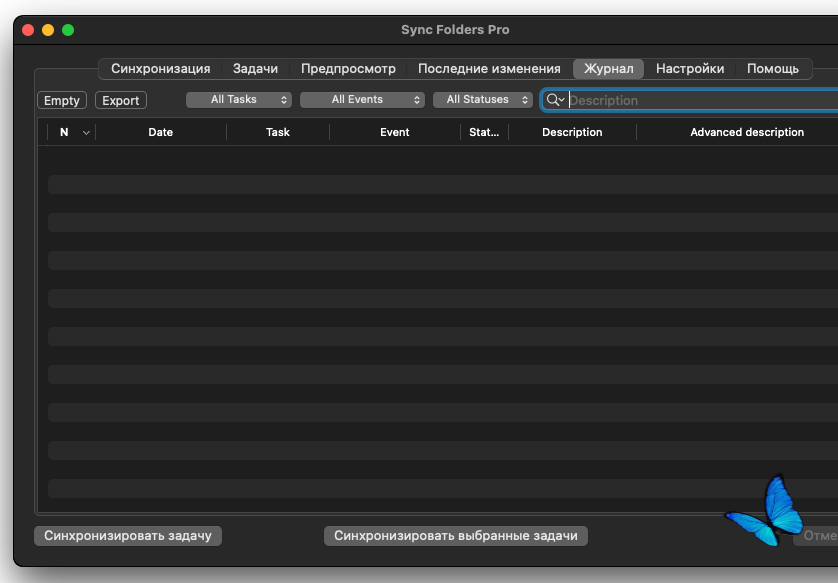Image resolution: width=838 pixels, height=583 pixels.
Task: Open the Настройки tab
Action: click(690, 69)
